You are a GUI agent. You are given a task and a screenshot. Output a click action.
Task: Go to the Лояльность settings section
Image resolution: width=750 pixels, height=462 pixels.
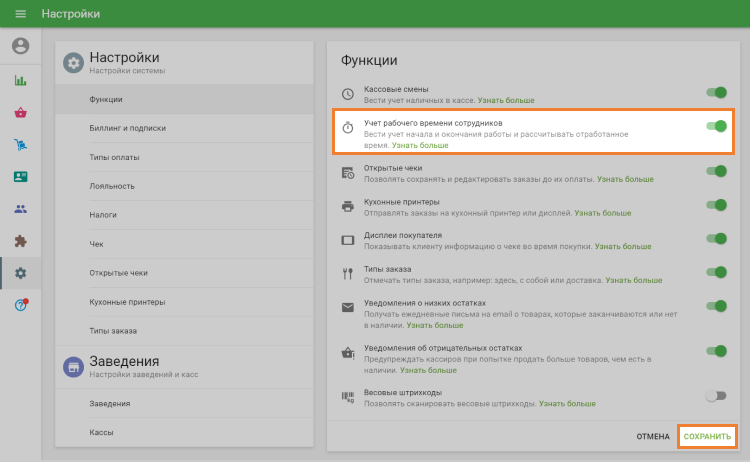[x=110, y=186]
